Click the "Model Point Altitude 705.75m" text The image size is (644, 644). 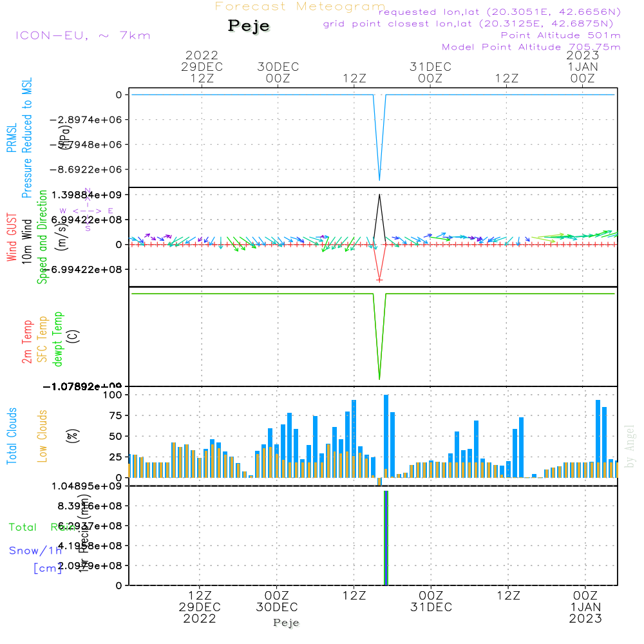point(531,47)
